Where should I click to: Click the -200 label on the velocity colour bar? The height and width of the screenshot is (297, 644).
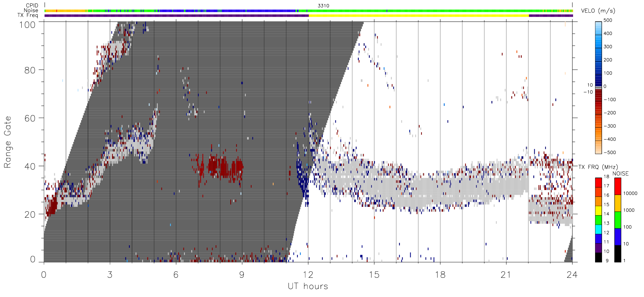[609, 113]
